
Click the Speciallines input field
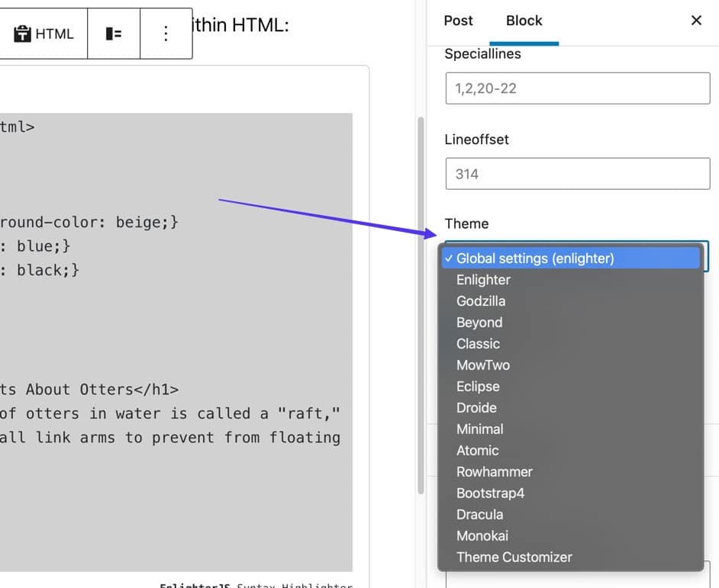[x=577, y=88]
